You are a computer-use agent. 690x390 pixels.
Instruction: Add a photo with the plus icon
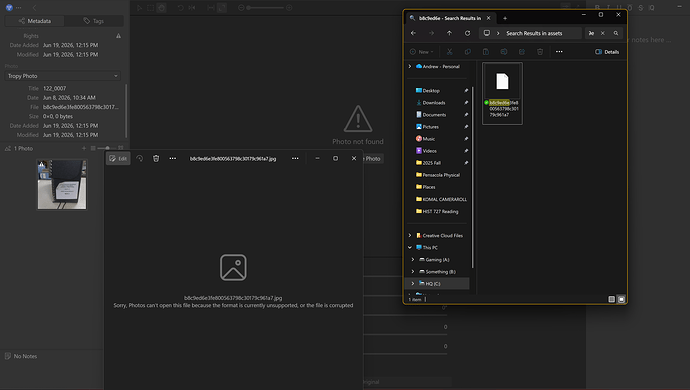point(84,148)
